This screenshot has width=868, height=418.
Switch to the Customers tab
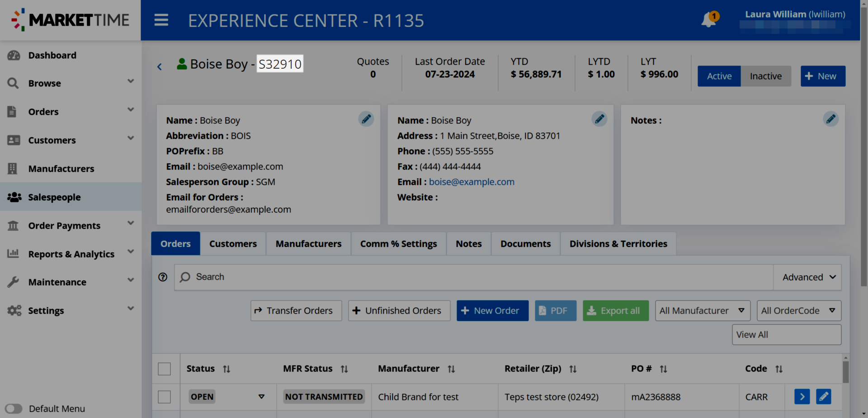click(233, 244)
